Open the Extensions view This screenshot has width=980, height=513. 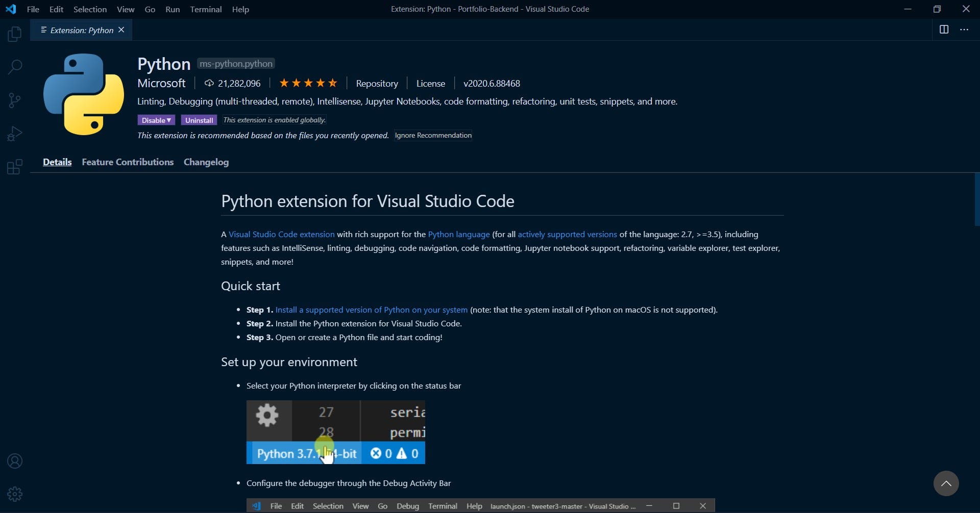tap(14, 166)
